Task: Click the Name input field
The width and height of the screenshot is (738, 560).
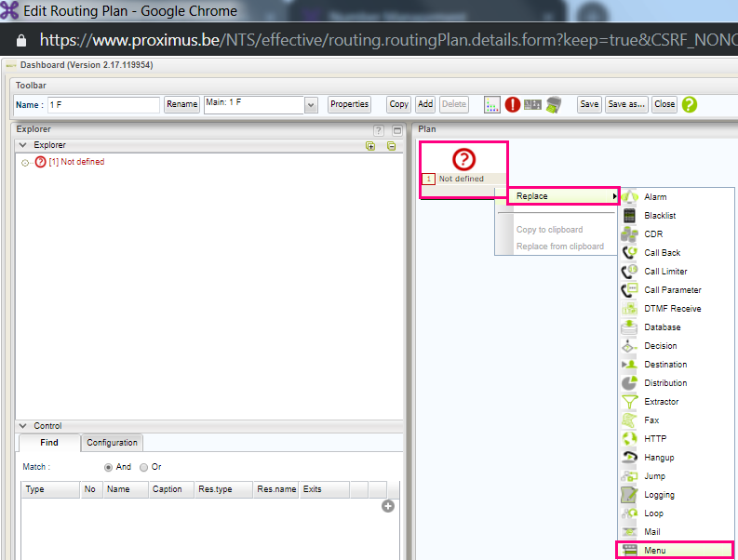Action: click(x=103, y=105)
